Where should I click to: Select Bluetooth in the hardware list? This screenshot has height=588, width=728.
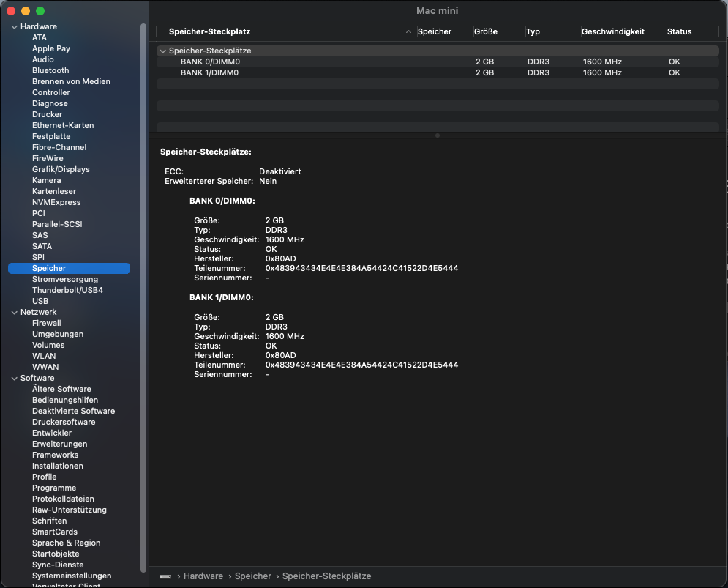coord(50,70)
